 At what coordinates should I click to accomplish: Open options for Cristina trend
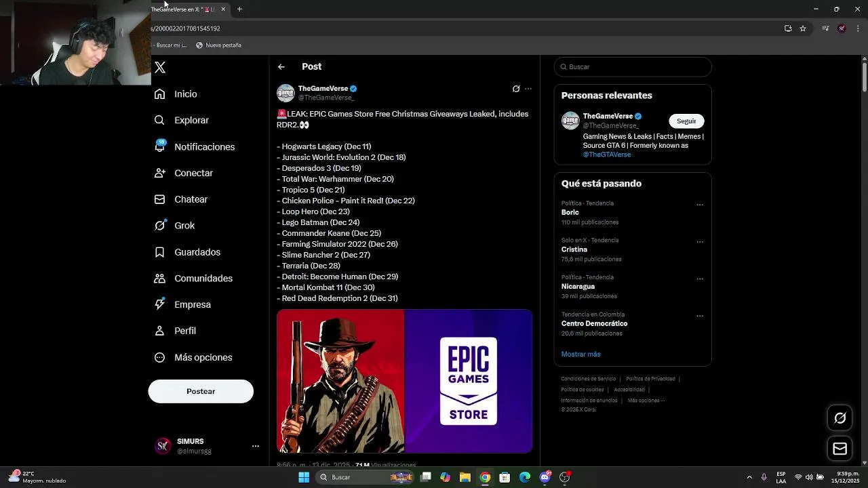(x=700, y=242)
